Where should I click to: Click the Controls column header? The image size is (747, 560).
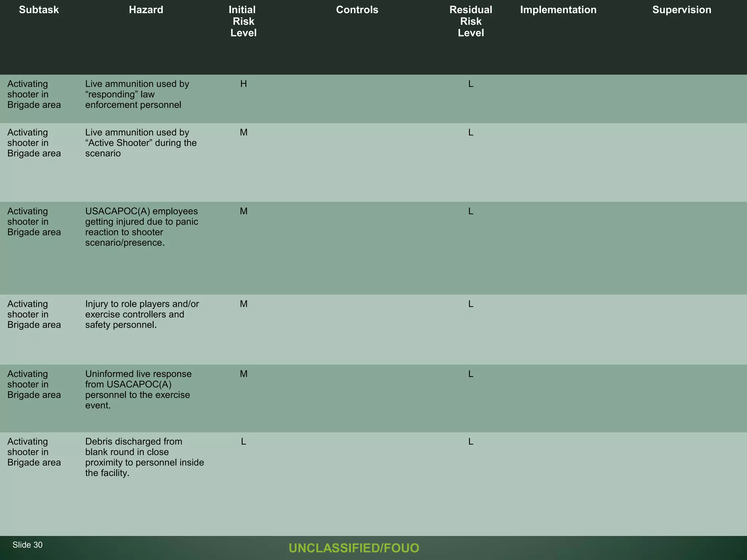click(x=357, y=10)
